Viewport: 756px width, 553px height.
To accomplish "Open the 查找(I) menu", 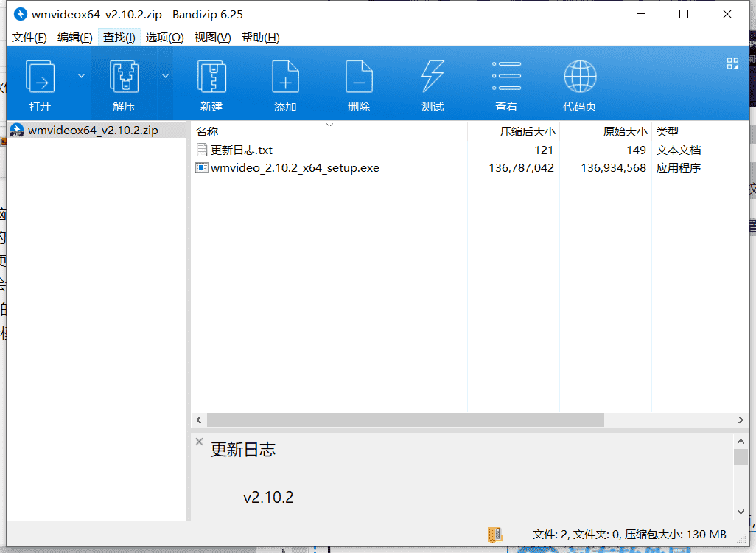I will pos(119,38).
